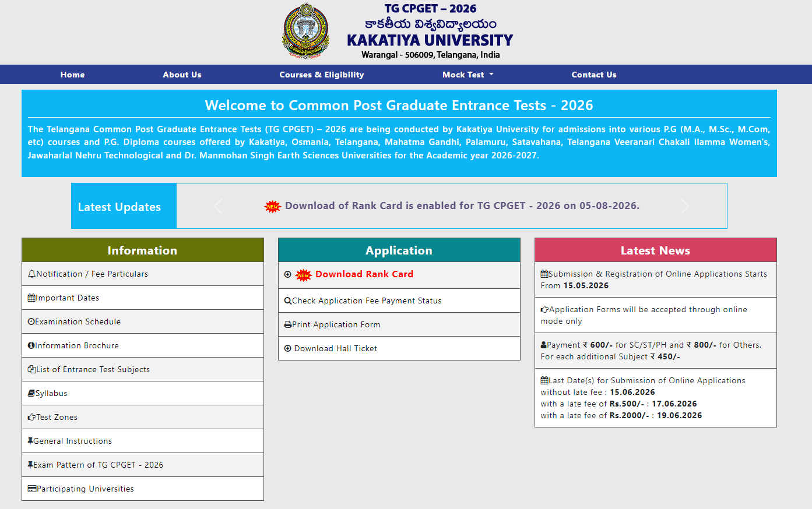
Task: Click the late fee date 19.06.2026
Action: coord(680,415)
